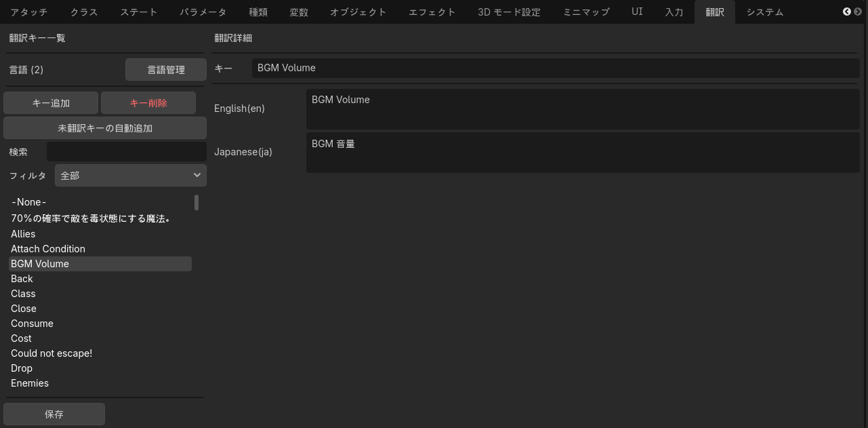The height and width of the screenshot is (428, 868).
Task: Select the Cost key
Action: (x=100, y=338)
